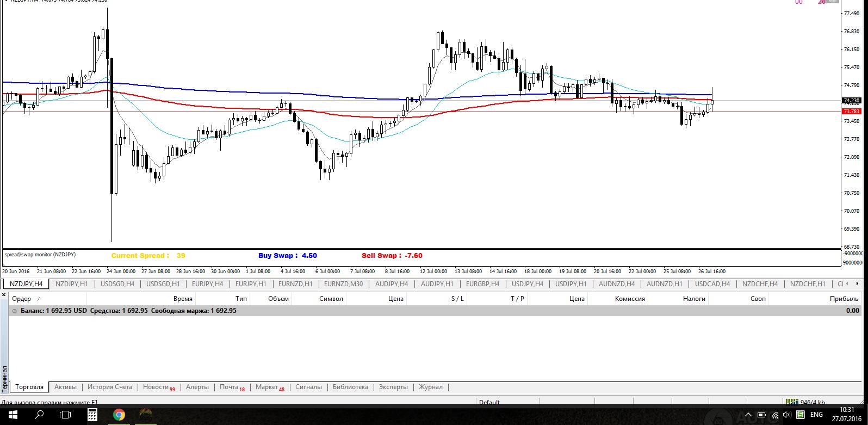Image resolution: width=868 pixels, height=425 pixels.
Task: Switch to История Счета tab
Action: click(110, 387)
